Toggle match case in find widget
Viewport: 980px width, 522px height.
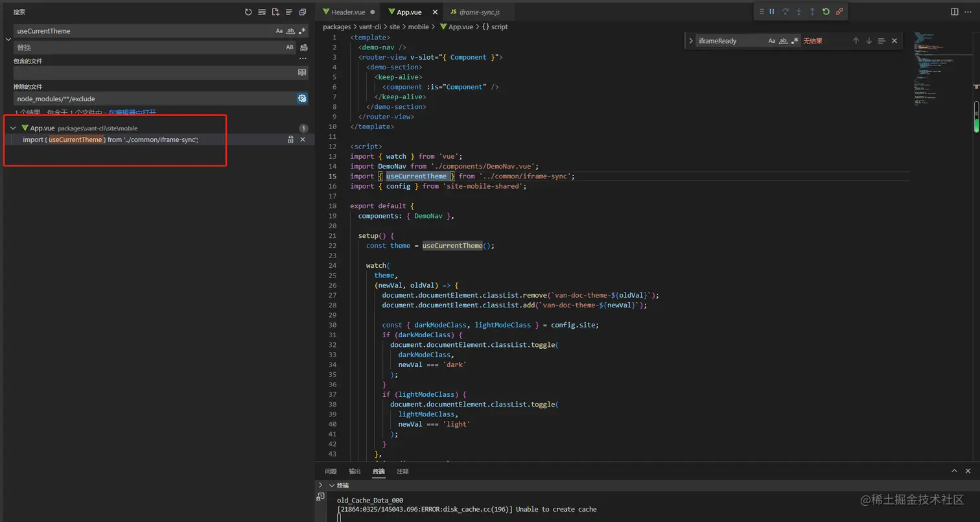(772, 41)
